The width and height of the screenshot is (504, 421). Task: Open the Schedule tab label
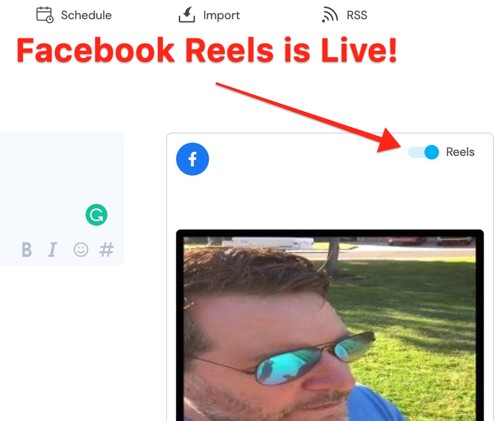tap(86, 15)
